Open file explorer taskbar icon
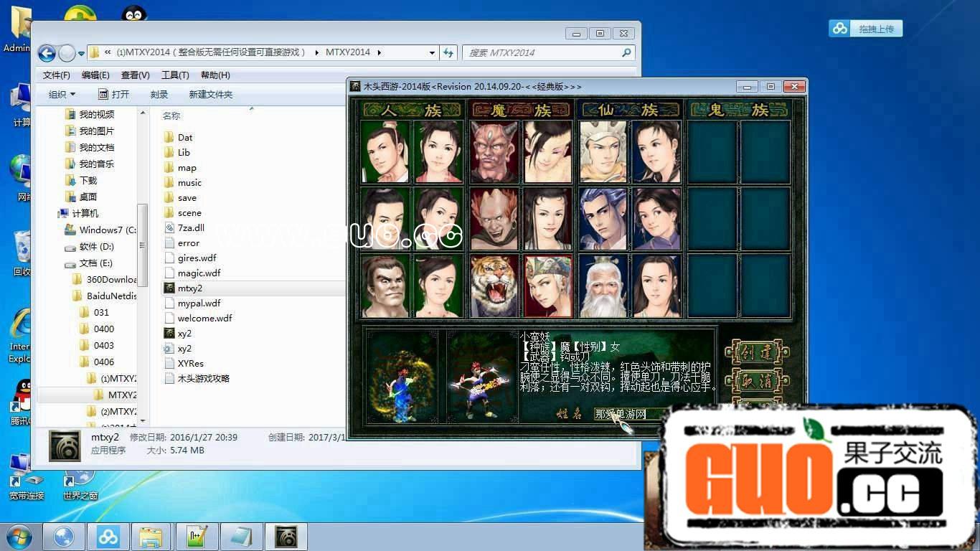Screen dimensions: 980x551 click(152, 537)
